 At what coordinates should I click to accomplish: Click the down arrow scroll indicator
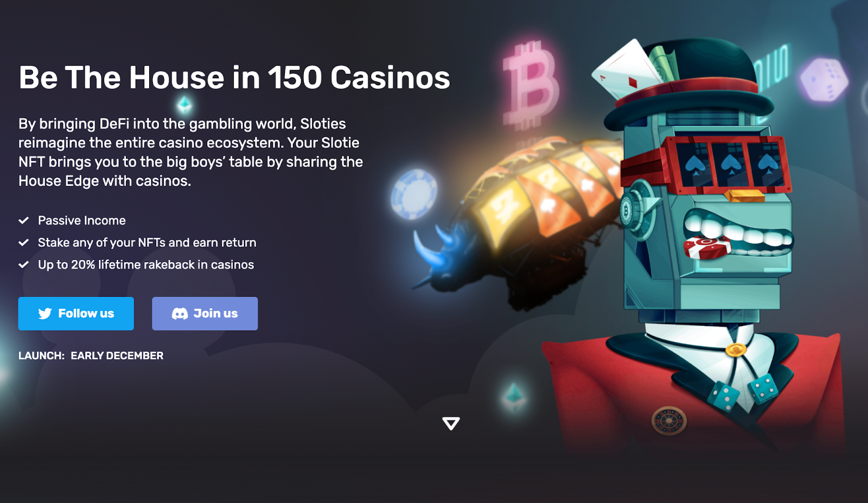[x=451, y=424]
